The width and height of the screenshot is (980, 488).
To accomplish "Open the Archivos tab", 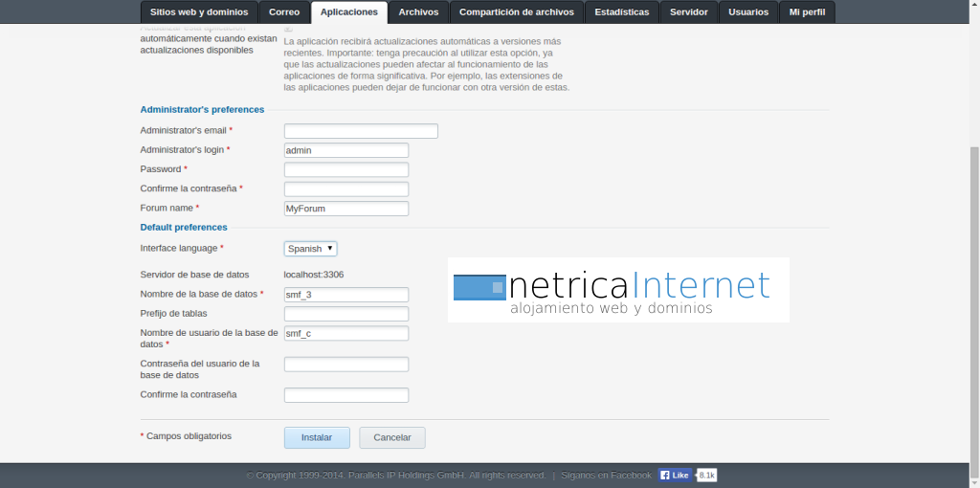I will click(x=419, y=11).
